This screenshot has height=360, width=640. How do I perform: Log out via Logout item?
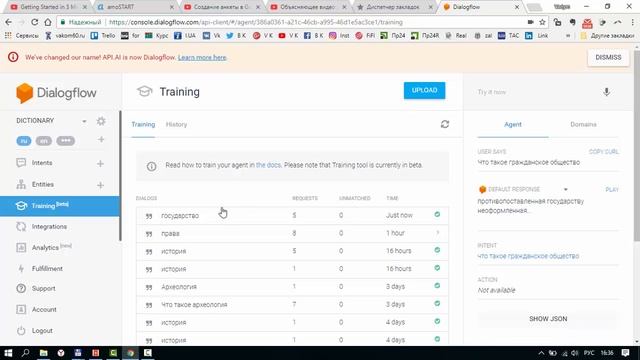pos(42,331)
